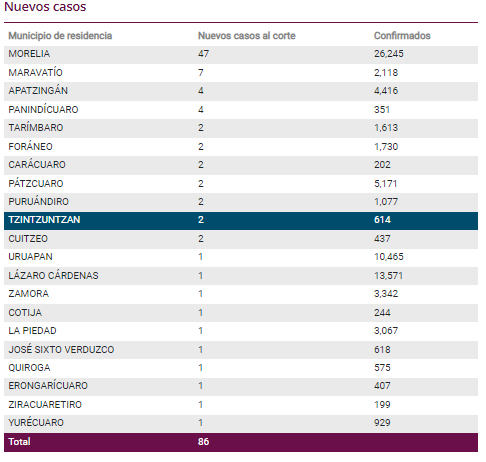Click the Municipio de residencia column header

pyautogui.click(x=60, y=36)
